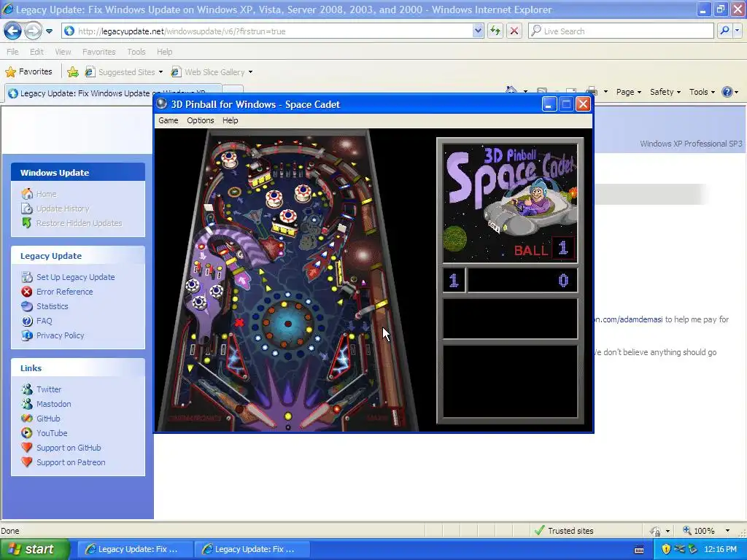Click the Refresh page icon

click(495, 31)
